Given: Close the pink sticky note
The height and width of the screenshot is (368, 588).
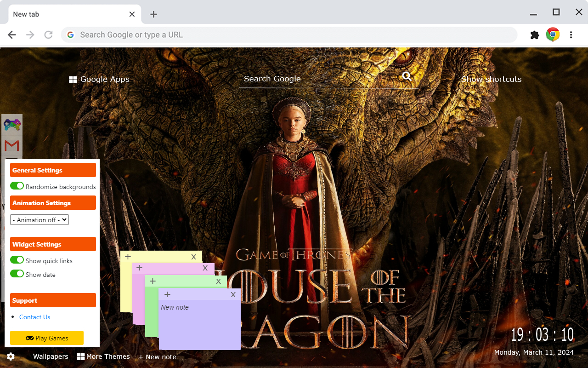Looking at the screenshot, I should [205, 268].
